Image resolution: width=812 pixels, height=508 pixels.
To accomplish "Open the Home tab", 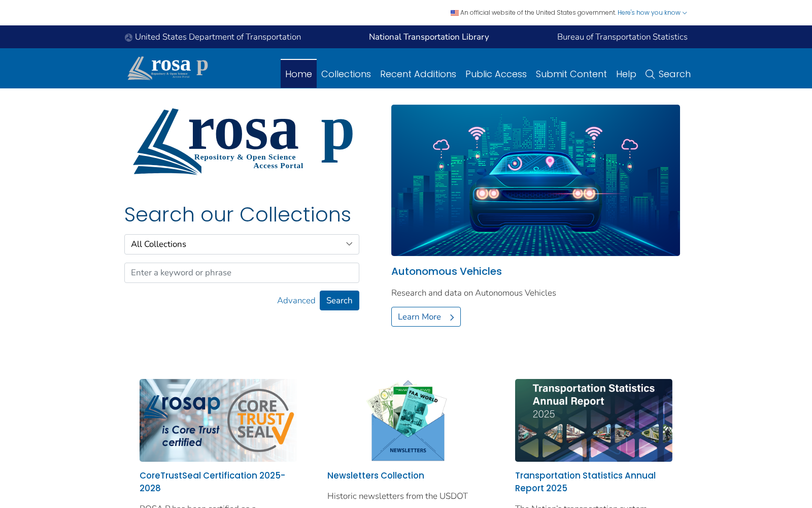I will [x=298, y=74].
